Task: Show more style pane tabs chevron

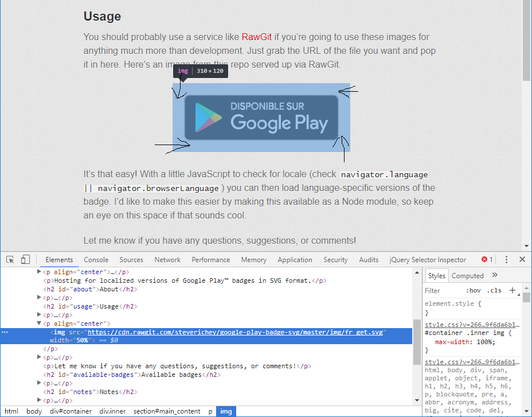Action: 495,275
